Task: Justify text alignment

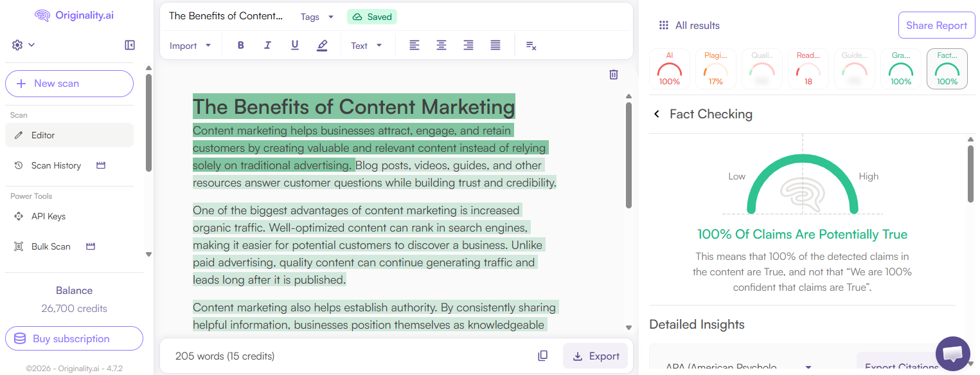Action: click(495, 45)
